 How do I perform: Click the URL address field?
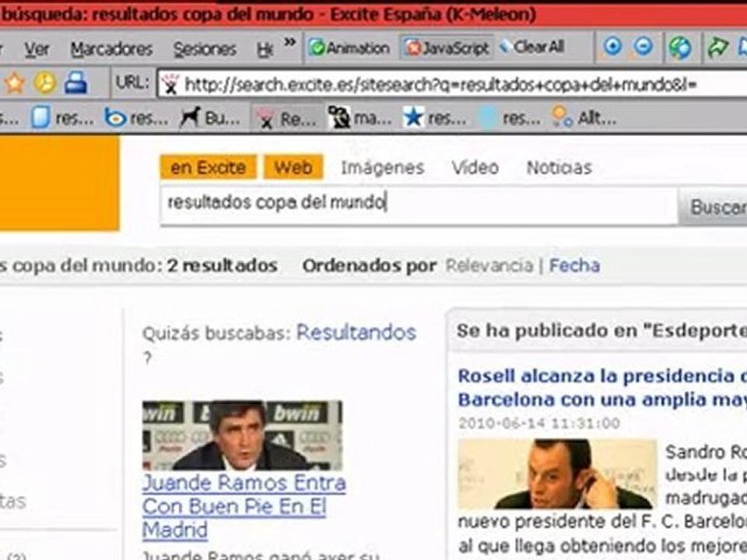pos(453,85)
